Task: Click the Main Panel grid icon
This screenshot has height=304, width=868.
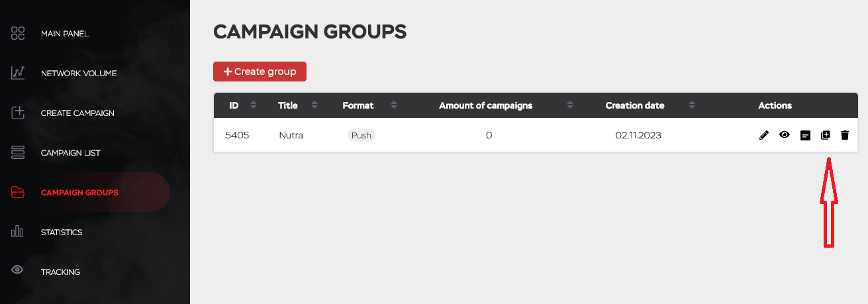Action: tap(18, 33)
